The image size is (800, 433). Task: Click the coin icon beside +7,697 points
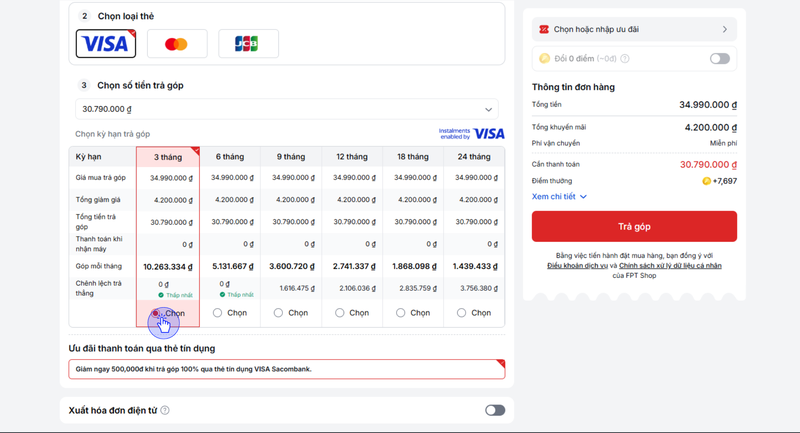pyautogui.click(x=707, y=181)
